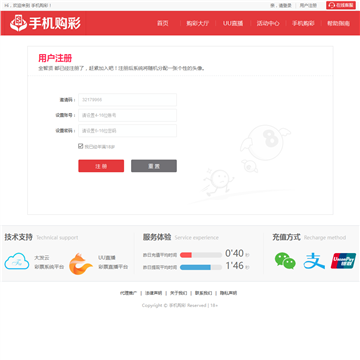Open the 联系我们 footer link

pyautogui.click(x=203, y=293)
